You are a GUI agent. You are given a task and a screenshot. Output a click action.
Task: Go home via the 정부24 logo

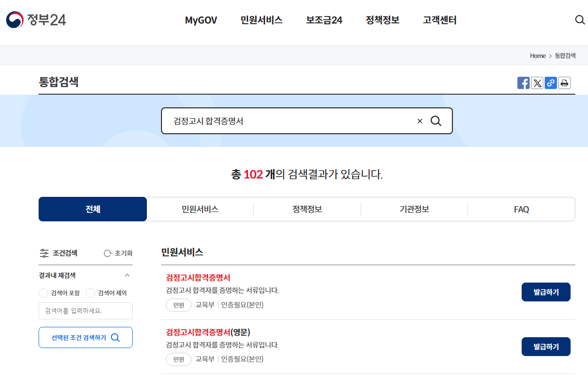(35, 20)
